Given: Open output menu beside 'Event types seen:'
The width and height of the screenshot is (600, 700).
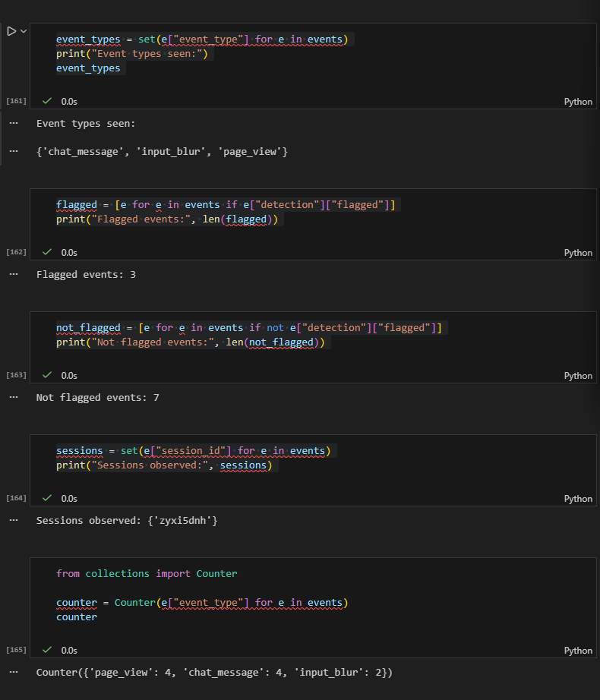Looking at the screenshot, I should tap(13, 123).
